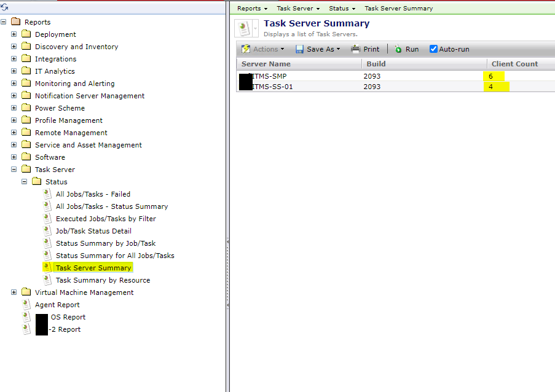Open the dropdown arrow beside the report icon

point(255,28)
